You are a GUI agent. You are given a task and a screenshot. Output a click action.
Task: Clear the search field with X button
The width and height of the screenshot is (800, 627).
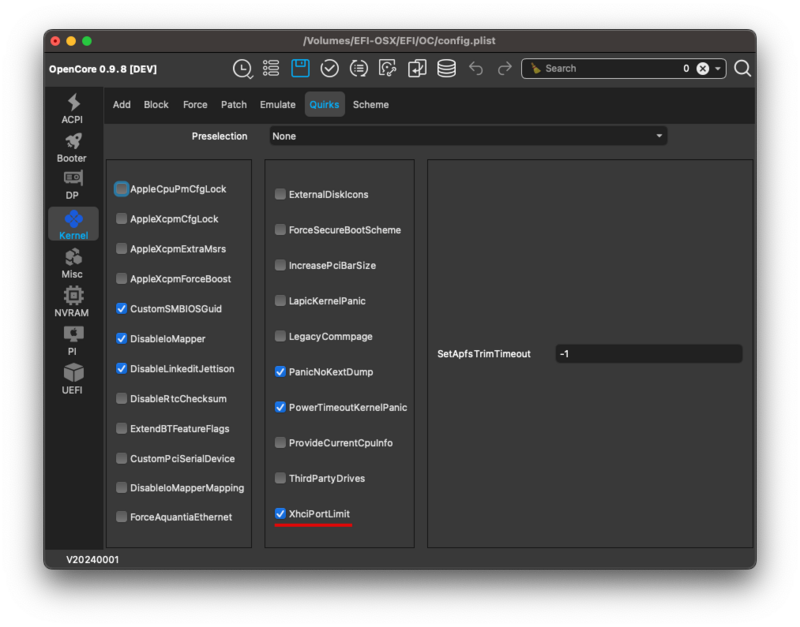click(702, 69)
